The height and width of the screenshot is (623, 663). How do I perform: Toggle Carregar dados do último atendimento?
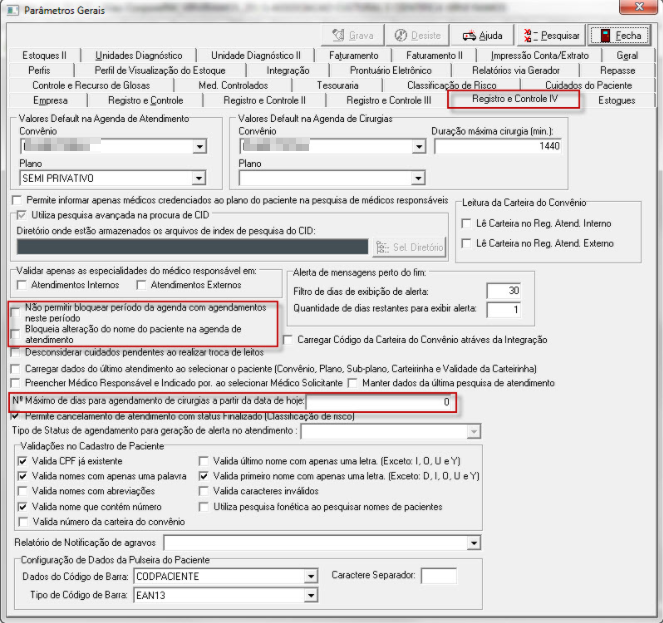[x=16, y=369]
